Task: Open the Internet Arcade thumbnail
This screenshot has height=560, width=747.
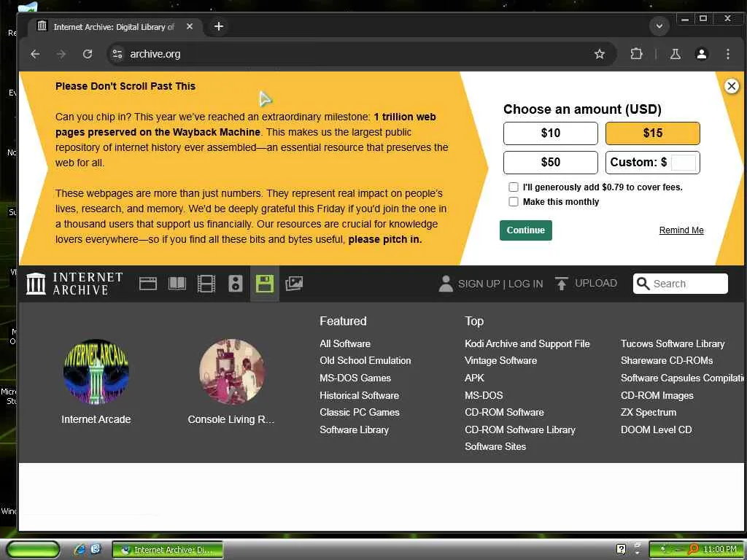Action: [x=96, y=372]
